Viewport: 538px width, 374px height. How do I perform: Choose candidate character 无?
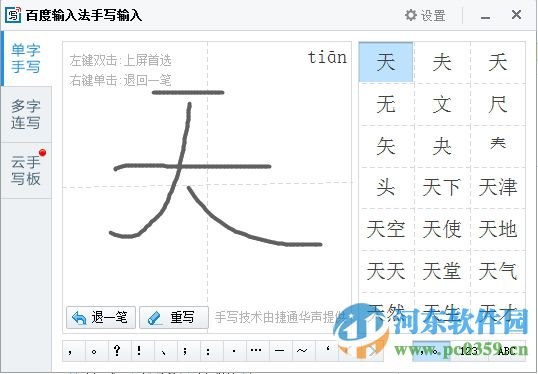point(386,104)
